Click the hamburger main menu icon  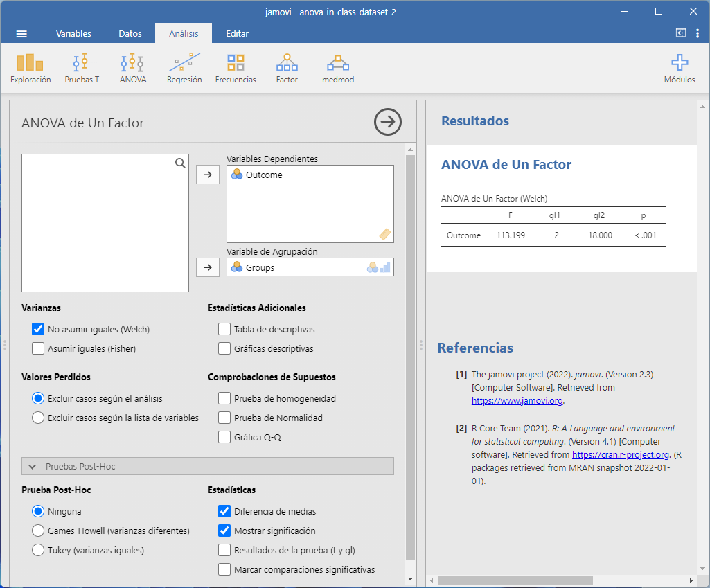click(x=21, y=33)
